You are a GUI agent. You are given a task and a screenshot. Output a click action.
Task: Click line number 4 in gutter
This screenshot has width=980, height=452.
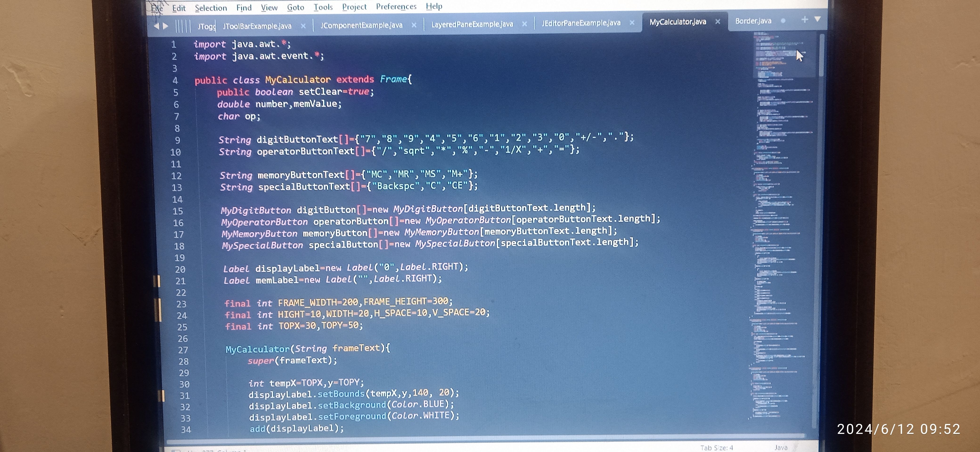pos(175,81)
